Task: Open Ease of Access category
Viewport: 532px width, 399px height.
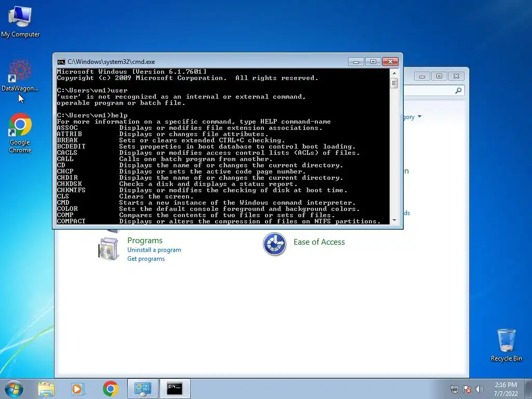Action: coord(319,242)
